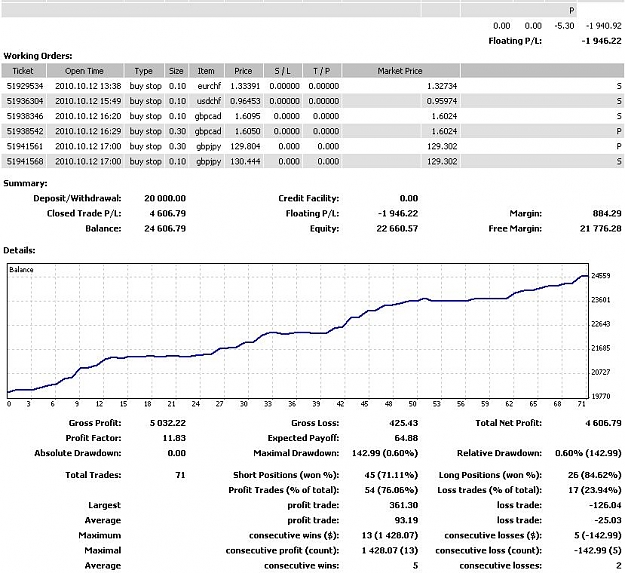
Task: Click market price 0.95974
Action: tap(442, 101)
